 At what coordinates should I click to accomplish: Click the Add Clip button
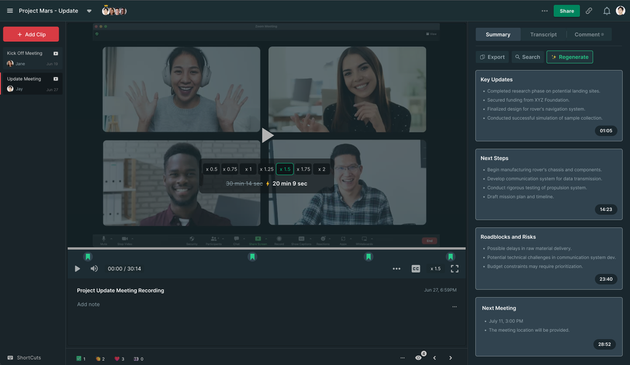(x=31, y=34)
